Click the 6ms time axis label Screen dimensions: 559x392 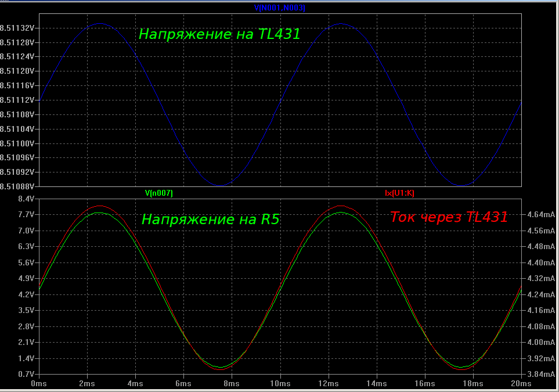coord(183,384)
